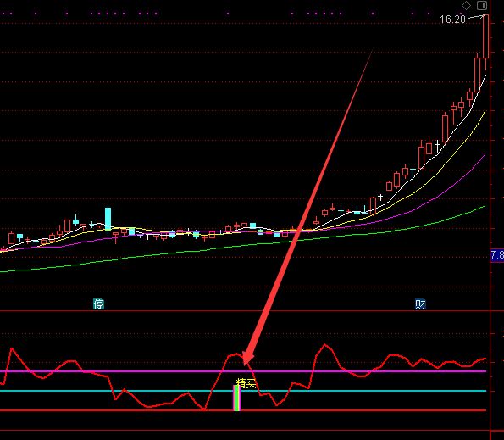Click the blue 7.8 price tag
The height and width of the screenshot is (440, 504).
click(x=497, y=255)
